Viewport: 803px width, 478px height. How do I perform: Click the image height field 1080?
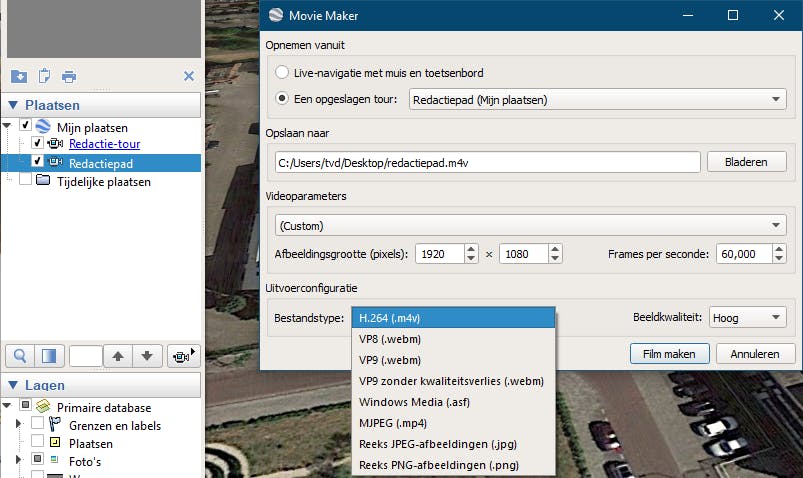pos(524,254)
